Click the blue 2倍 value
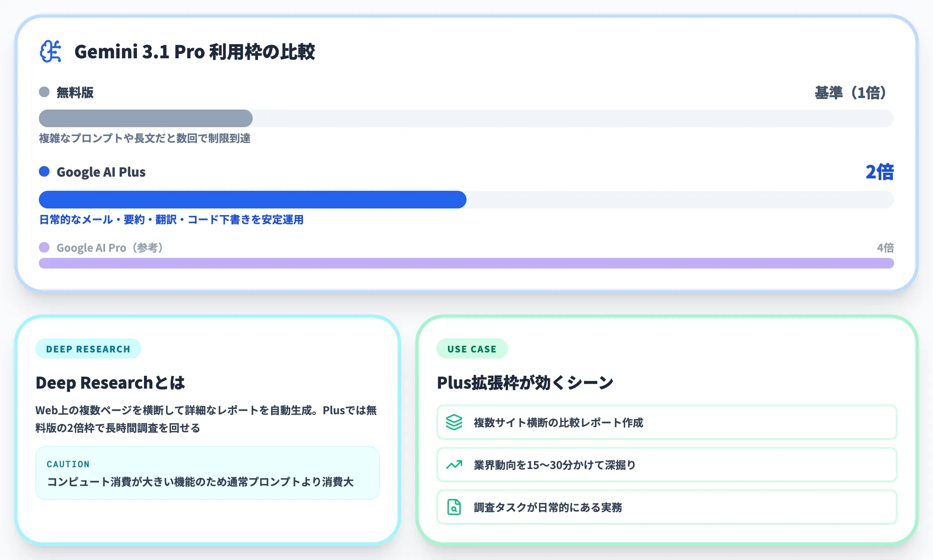 coord(880,172)
